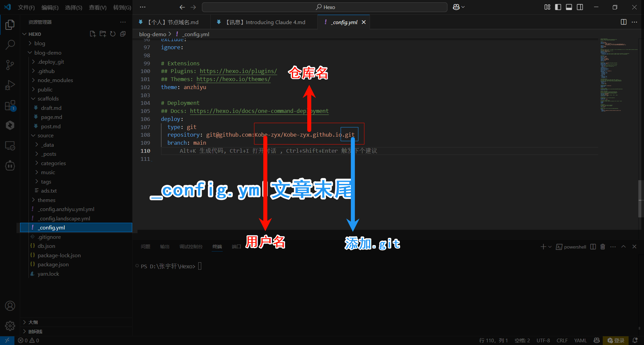Open terminal panel more actions
This screenshot has height=345, width=644.
coord(613,247)
